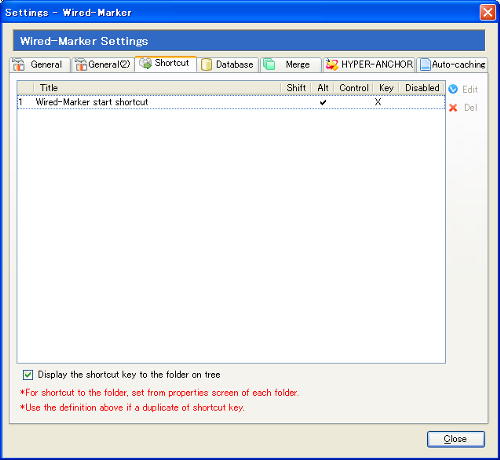Click the blue Edit icon

(x=453, y=89)
